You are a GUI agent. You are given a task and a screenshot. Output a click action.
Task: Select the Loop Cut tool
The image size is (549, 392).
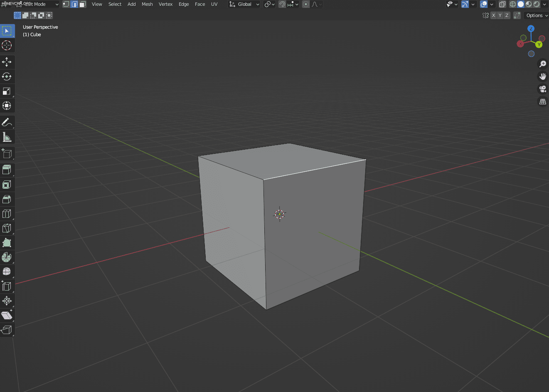tap(7, 214)
